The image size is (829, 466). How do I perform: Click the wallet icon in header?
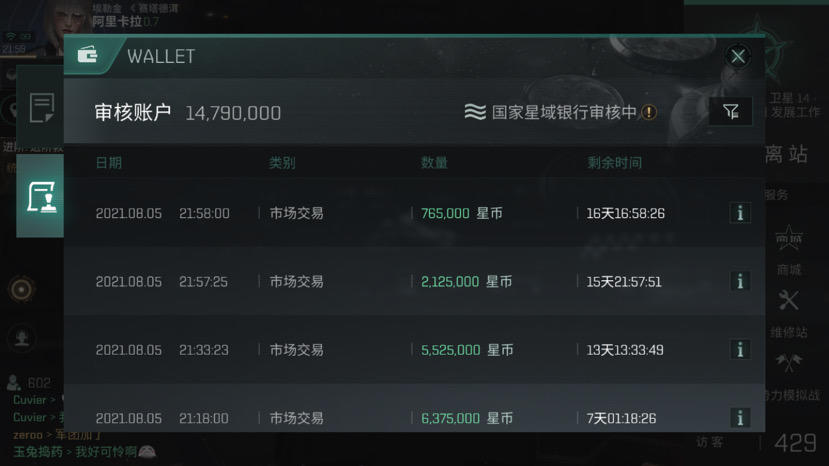point(88,56)
